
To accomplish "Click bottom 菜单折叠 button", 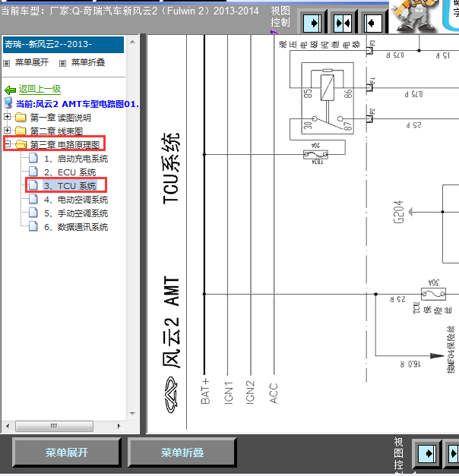I will tap(182, 452).
